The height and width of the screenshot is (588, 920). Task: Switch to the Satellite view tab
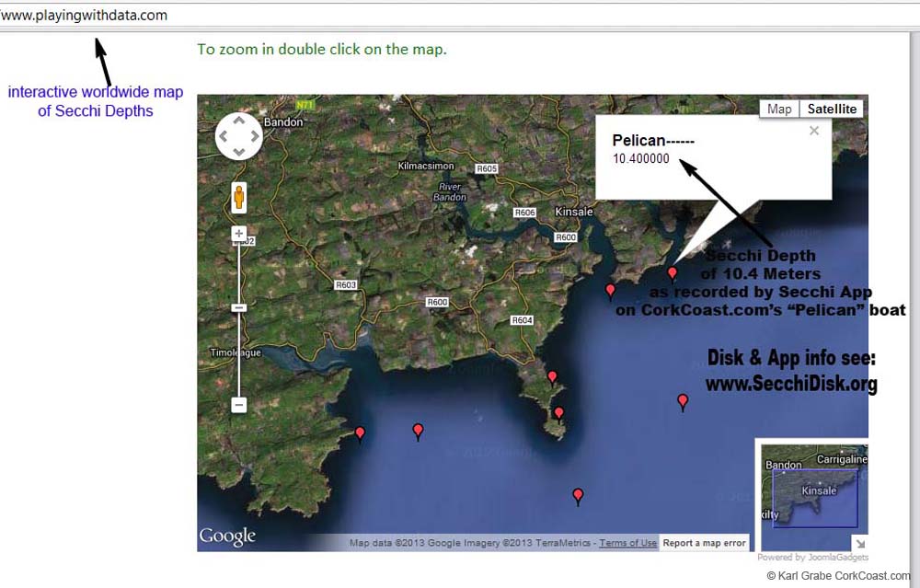832,109
